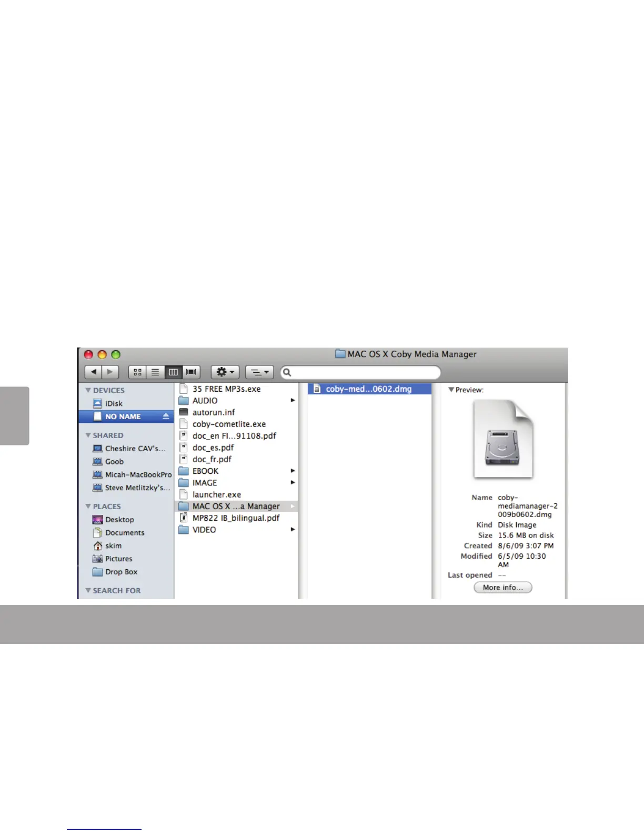Click the Forward navigation arrow

[110, 372]
